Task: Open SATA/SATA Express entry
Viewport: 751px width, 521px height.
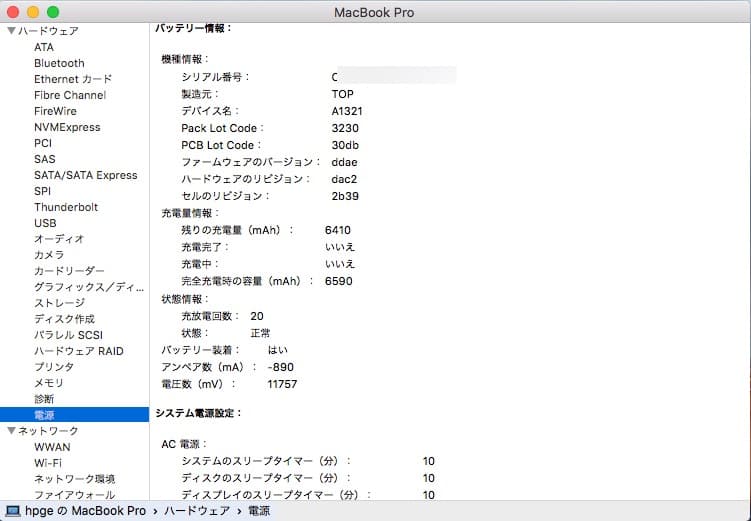Action: click(x=86, y=175)
